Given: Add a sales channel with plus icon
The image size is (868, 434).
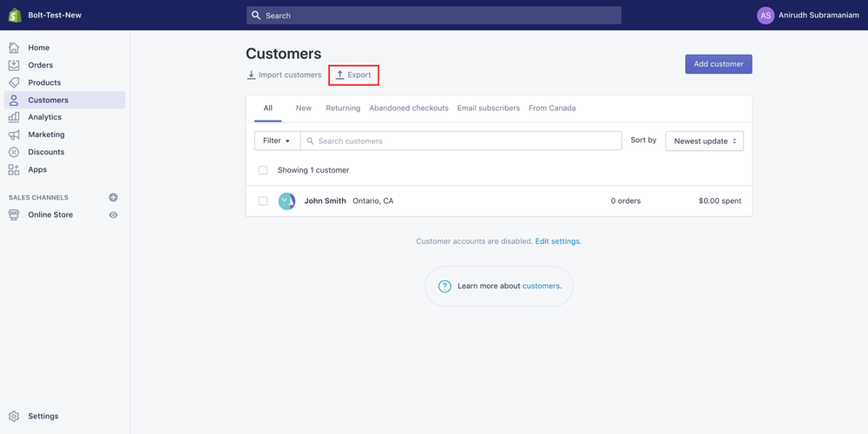Looking at the screenshot, I should pyautogui.click(x=114, y=198).
